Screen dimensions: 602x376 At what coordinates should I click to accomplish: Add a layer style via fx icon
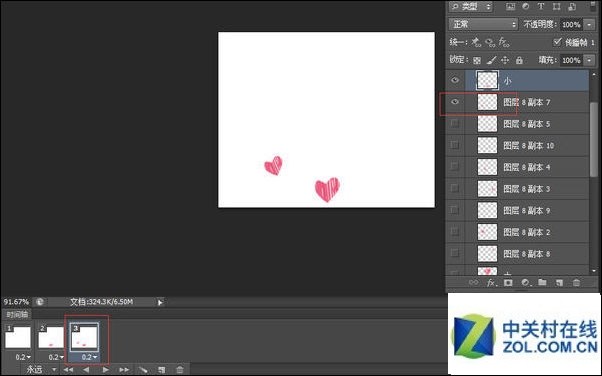491,283
